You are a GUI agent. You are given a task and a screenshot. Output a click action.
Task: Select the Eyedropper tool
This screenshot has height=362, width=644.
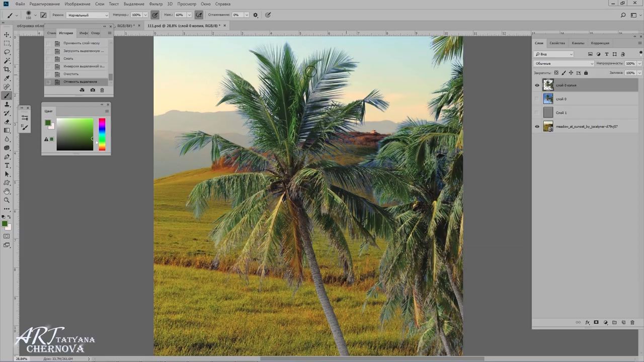click(x=7, y=78)
